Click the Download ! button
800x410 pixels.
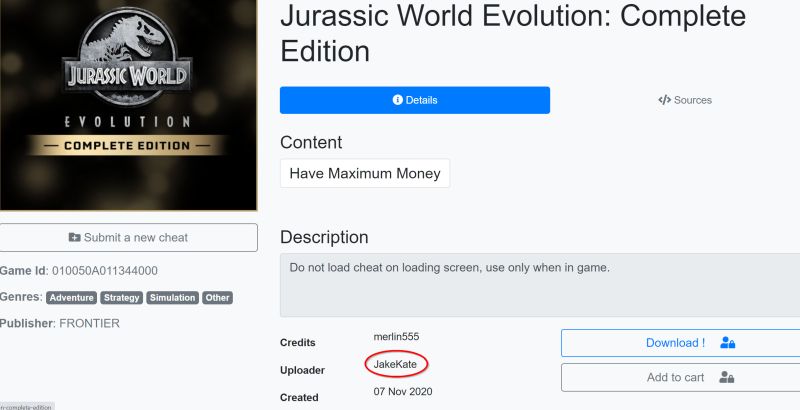[681, 343]
